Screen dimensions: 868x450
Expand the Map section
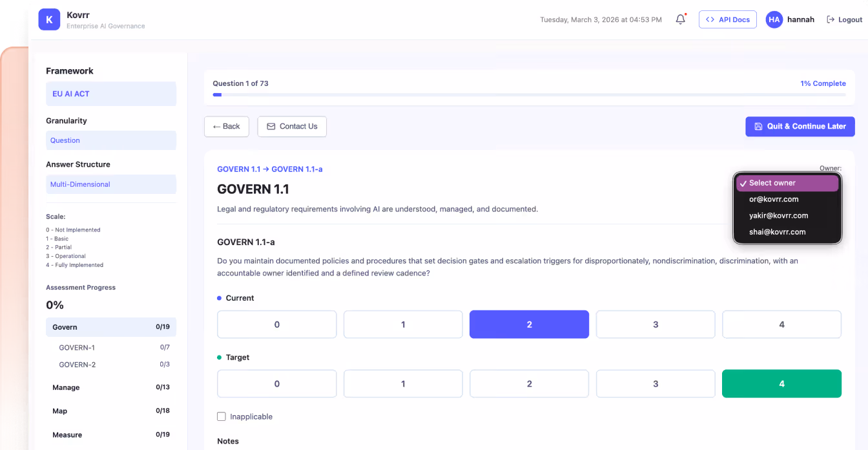(x=111, y=411)
